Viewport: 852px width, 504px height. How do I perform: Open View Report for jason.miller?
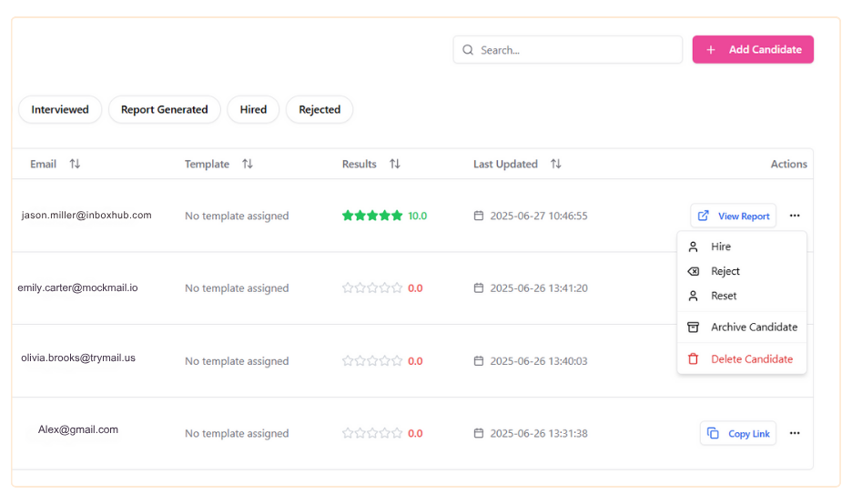tap(734, 216)
